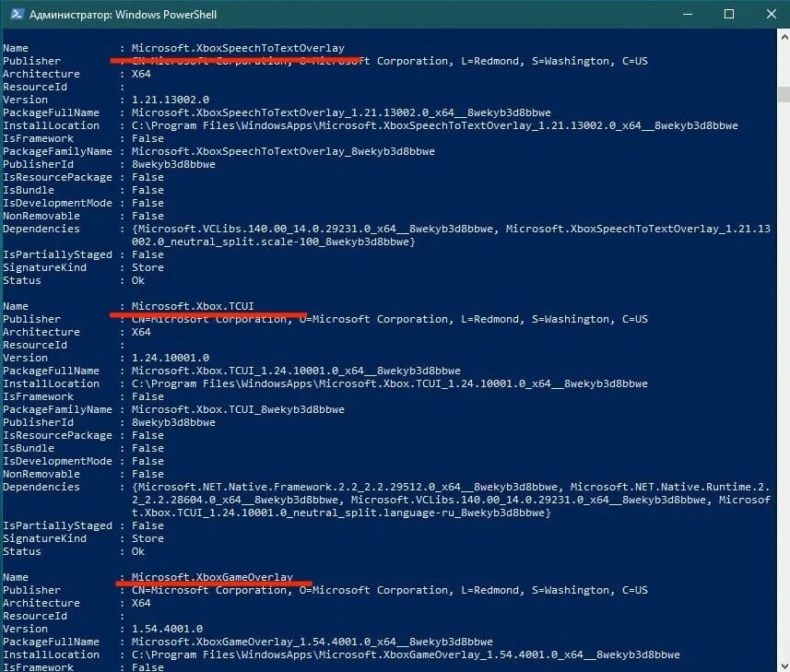
Task: Click PublisherId 8wekyb3d8bbwe under Xbox.TCUI
Action: [x=173, y=422]
